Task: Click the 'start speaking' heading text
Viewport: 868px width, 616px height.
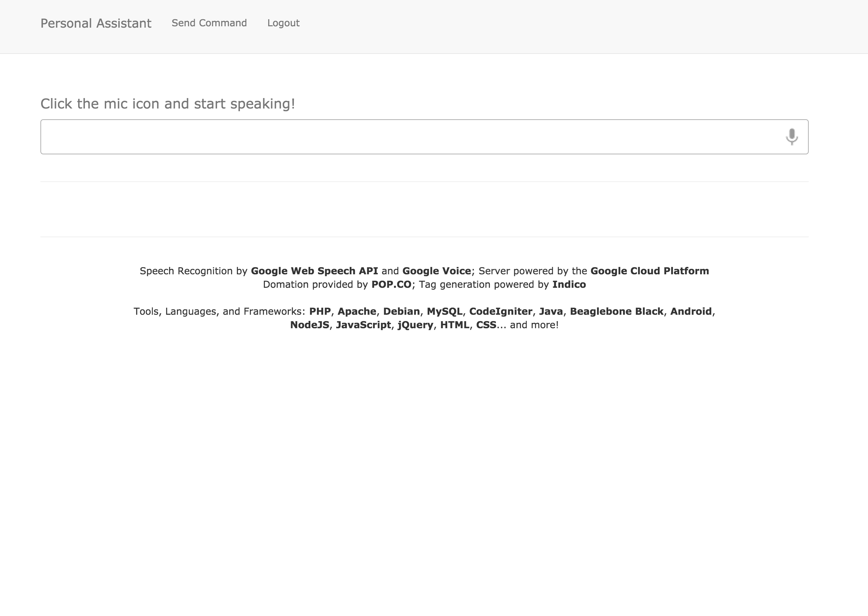Action: tap(167, 103)
